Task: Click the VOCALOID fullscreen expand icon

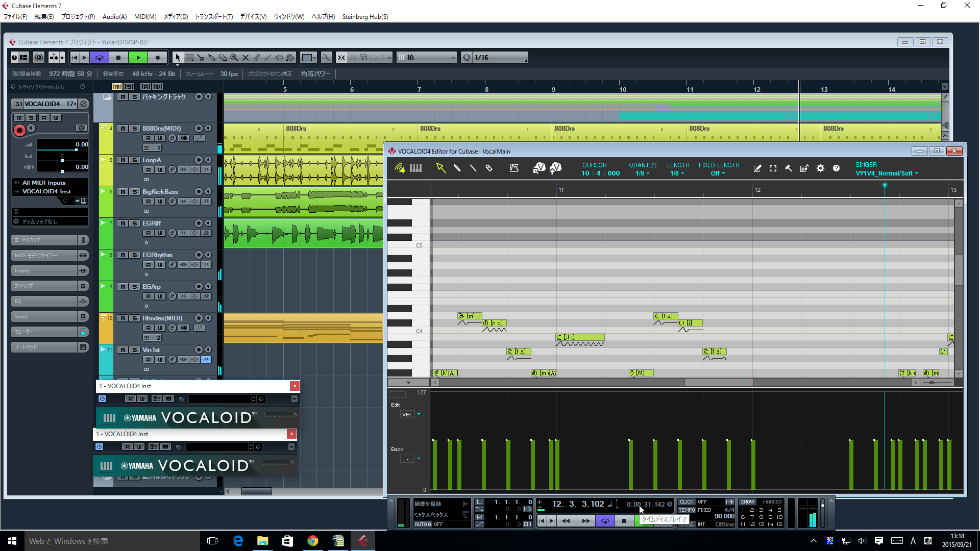Action: [x=773, y=168]
